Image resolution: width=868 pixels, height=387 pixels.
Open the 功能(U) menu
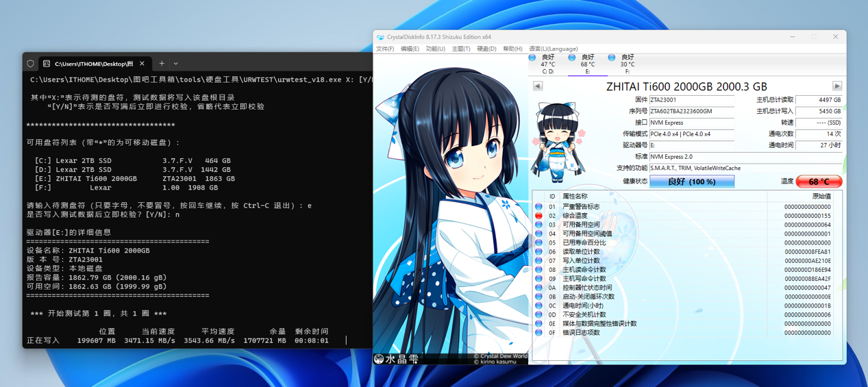click(435, 49)
